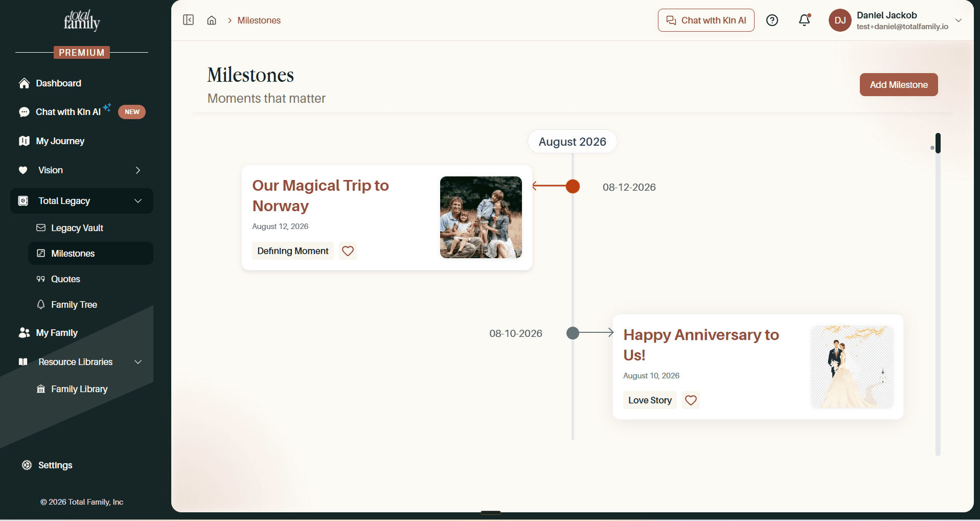Click the gray 08-10-2026 timeline marker
Image resolution: width=980 pixels, height=521 pixels.
click(x=573, y=333)
